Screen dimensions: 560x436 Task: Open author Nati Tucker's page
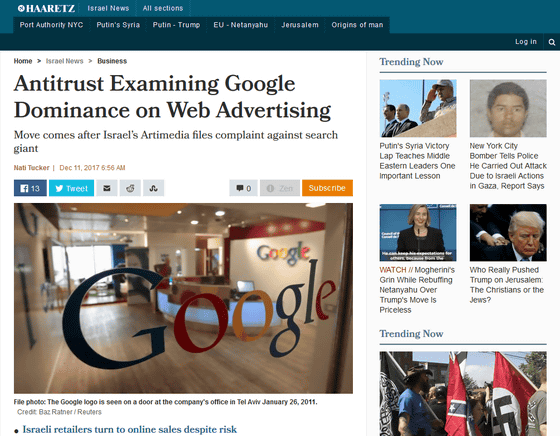tap(31, 168)
